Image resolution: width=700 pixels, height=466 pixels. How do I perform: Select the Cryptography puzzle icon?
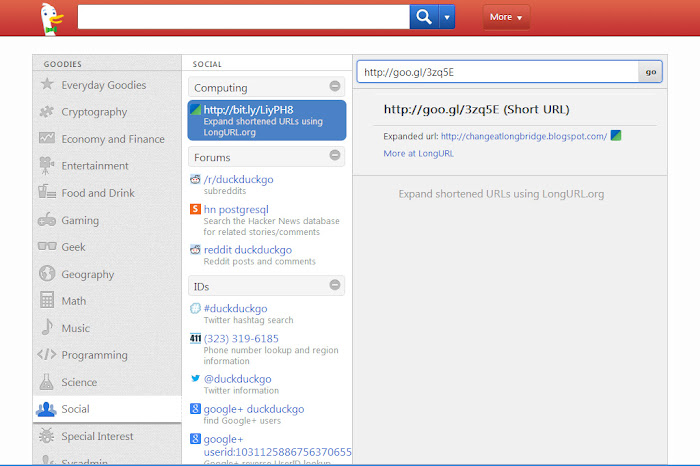pos(47,111)
